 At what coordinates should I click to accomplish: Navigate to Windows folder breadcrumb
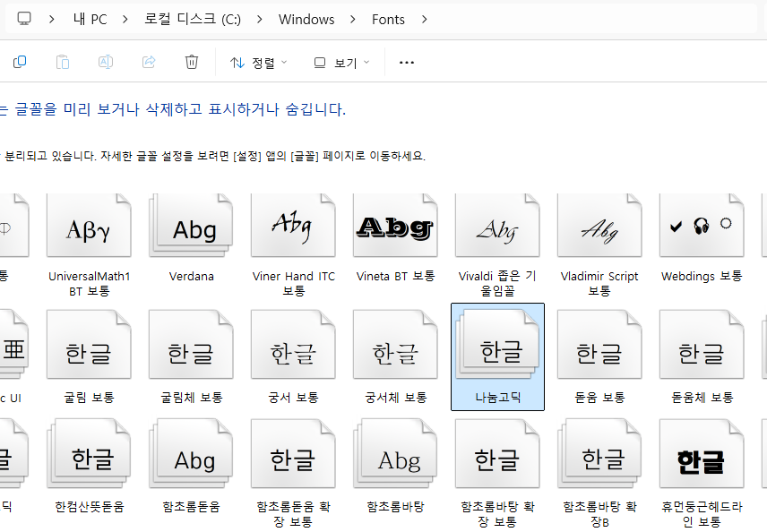[x=306, y=19]
